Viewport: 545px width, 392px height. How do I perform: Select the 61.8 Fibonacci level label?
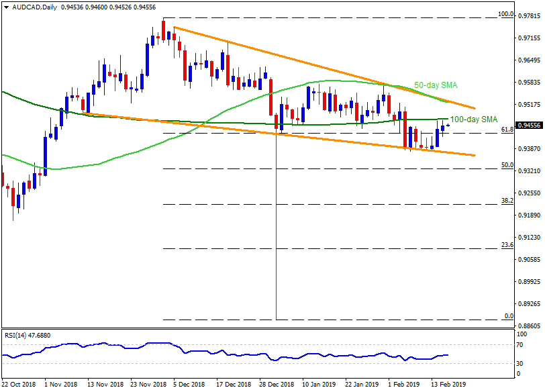tap(507, 129)
